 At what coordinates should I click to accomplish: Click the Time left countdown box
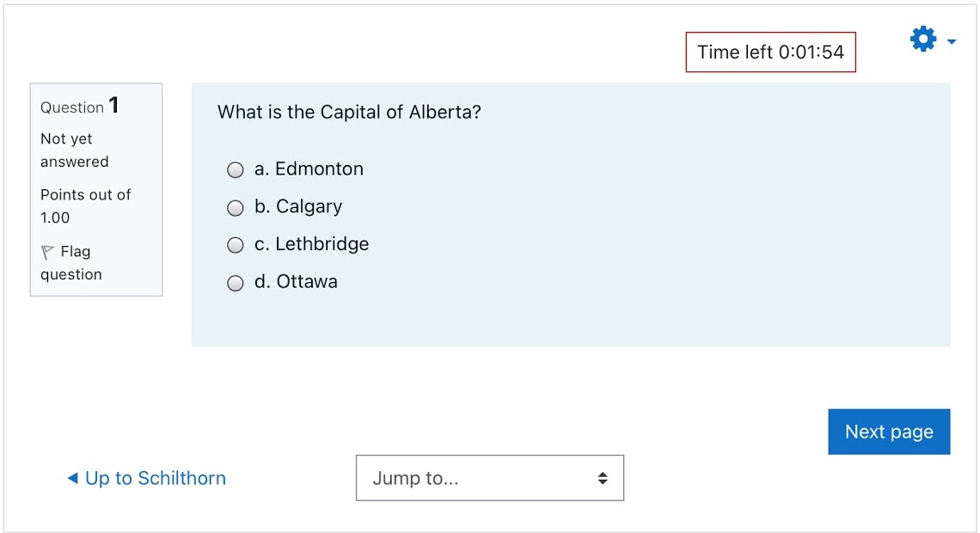pyautogui.click(x=770, y=52)
